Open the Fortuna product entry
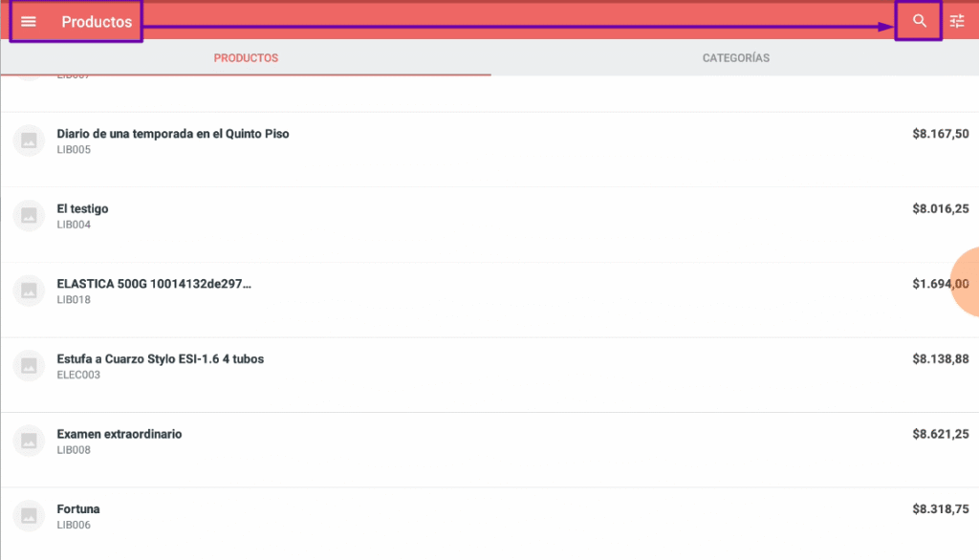The image size is (979, 560). pos(78,509)
